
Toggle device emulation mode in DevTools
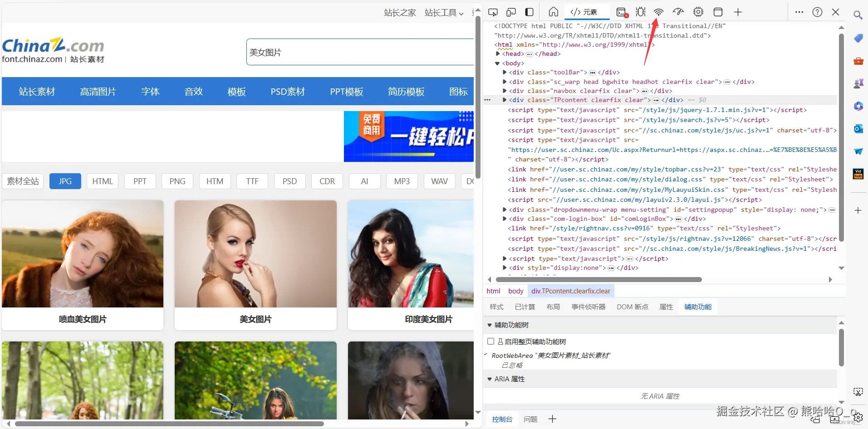pos(511,12)
